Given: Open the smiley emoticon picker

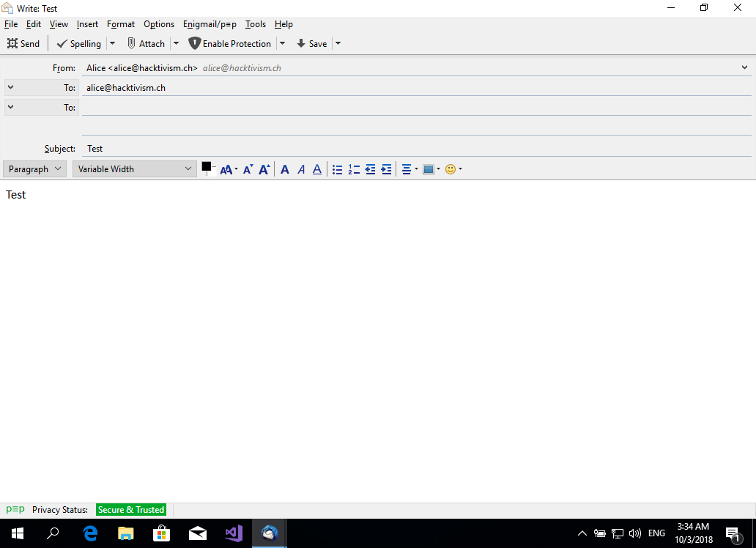Looking at the screenshot, I should [453, 169].
